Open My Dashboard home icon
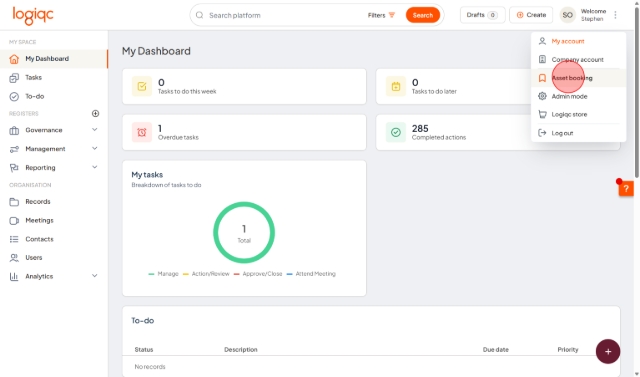The image size is (640, 377). [x=14, y=59]
